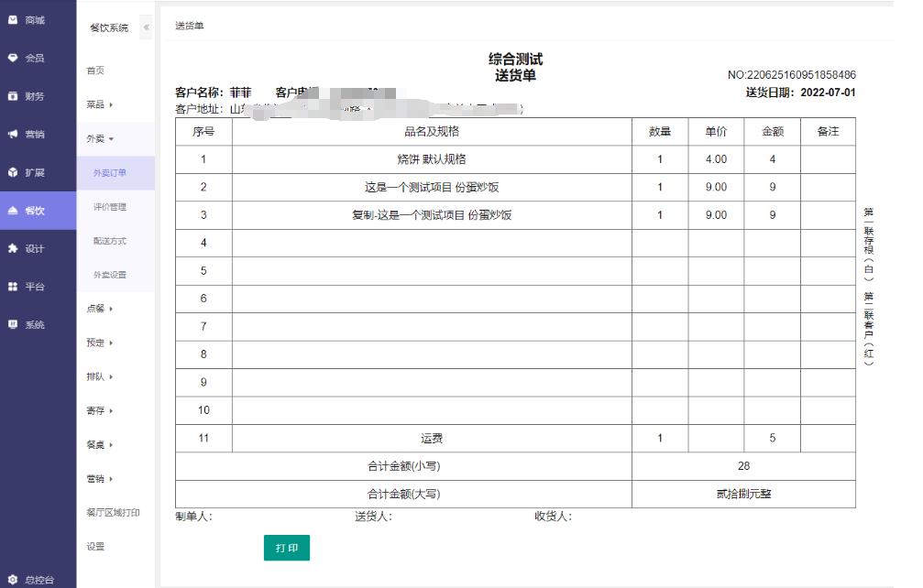
Task: Open 评价管理 in the 外卖 submenu
Action: coord(110,207)
